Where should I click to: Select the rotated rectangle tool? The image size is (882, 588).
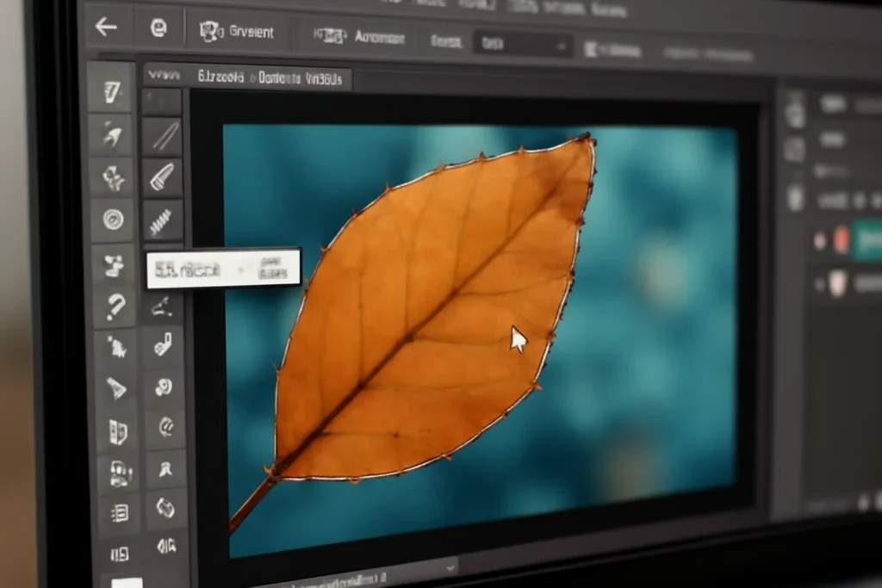pos(166,508)
